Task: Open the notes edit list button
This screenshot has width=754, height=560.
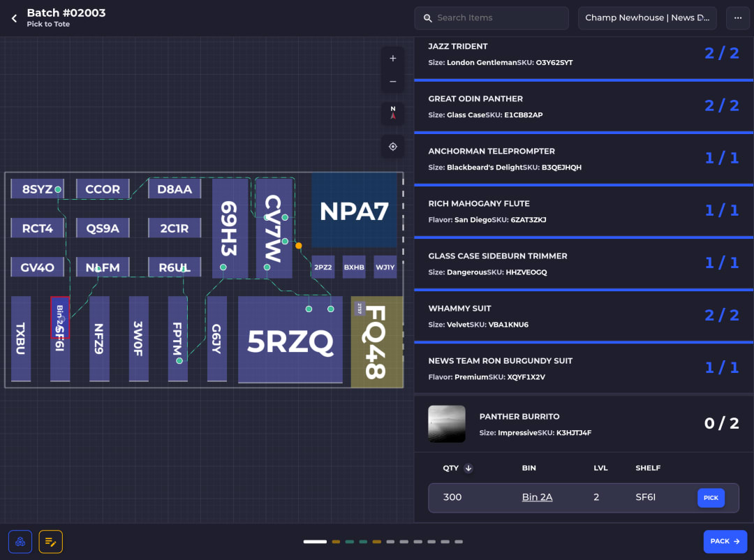Action: pos(50,542)
